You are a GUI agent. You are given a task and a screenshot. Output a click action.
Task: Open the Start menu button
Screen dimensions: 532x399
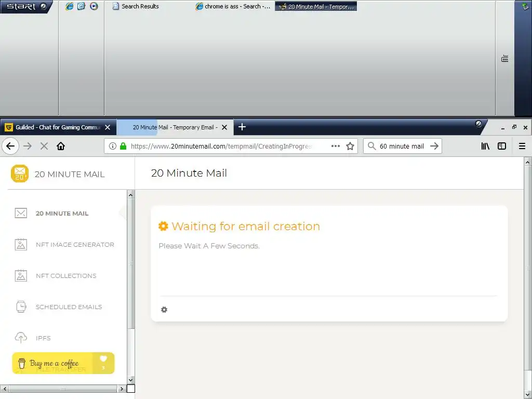25,6
